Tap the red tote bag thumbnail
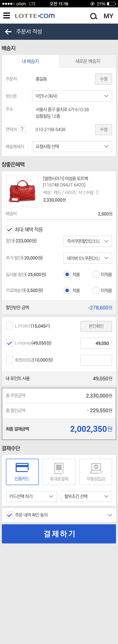Viewport: 118px width, 644px height. pos(22,191)
